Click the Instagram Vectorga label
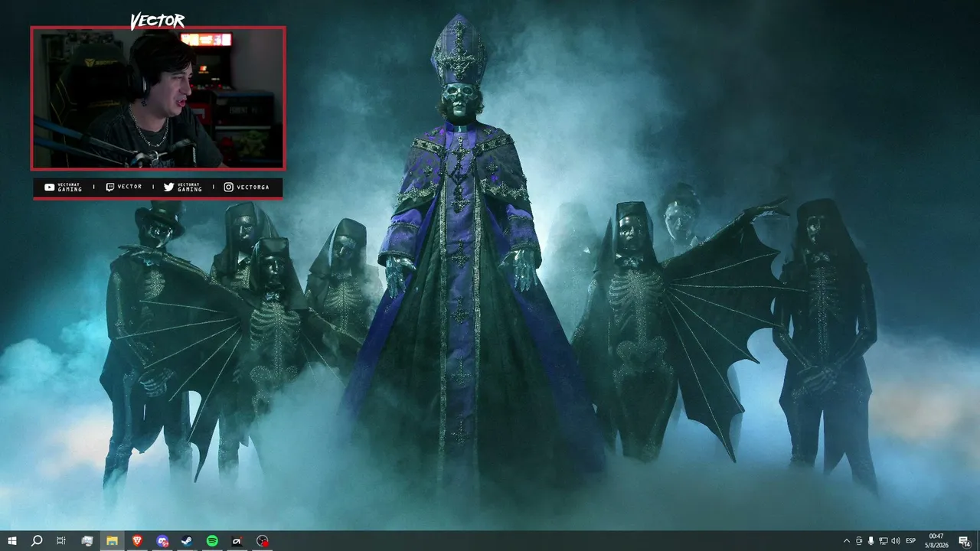Image resolution: width=980 pixels, height=551 pixels. click(x=247, y=187)
